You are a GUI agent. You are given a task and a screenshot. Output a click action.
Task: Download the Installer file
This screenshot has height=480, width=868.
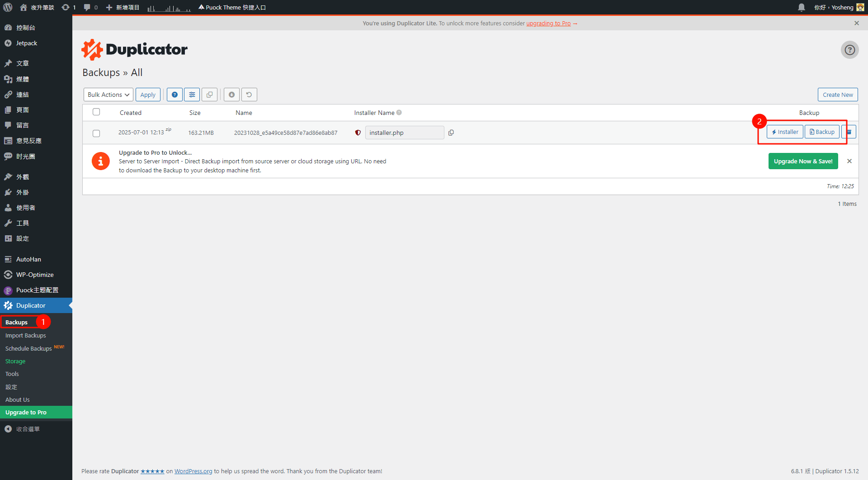pos(785,132)
